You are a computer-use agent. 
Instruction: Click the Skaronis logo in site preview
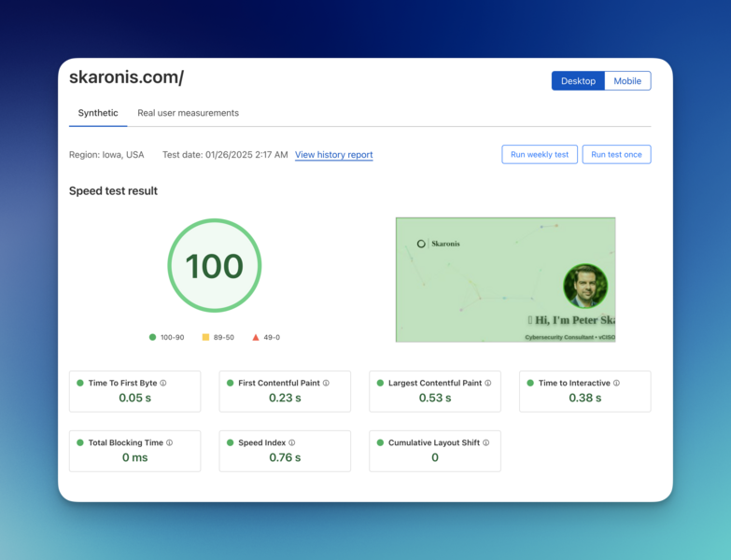(438, 244)
